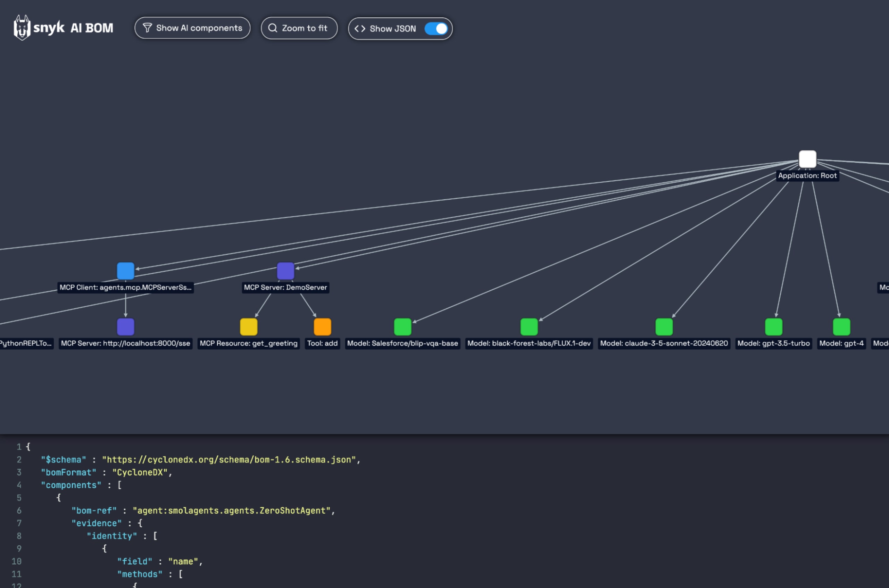
Task: Click the $schema URL in JSON
Action: click(x=229, y=460)
